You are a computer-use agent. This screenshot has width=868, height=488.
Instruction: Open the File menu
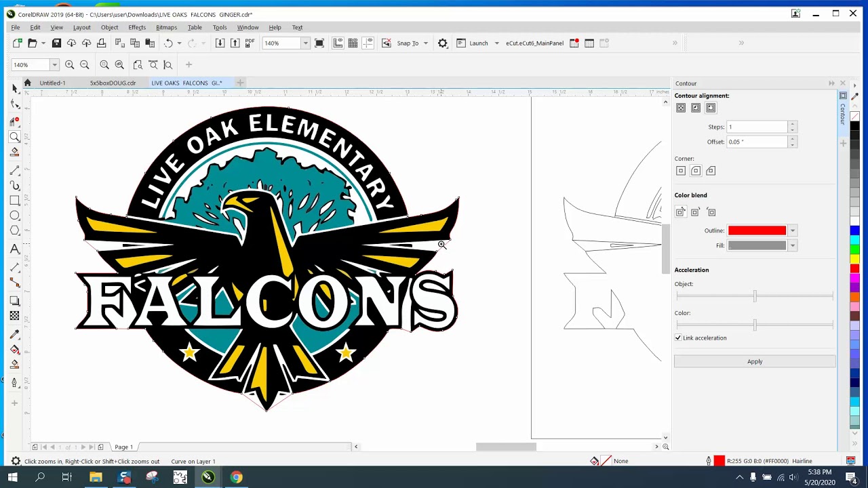[15, 27]
